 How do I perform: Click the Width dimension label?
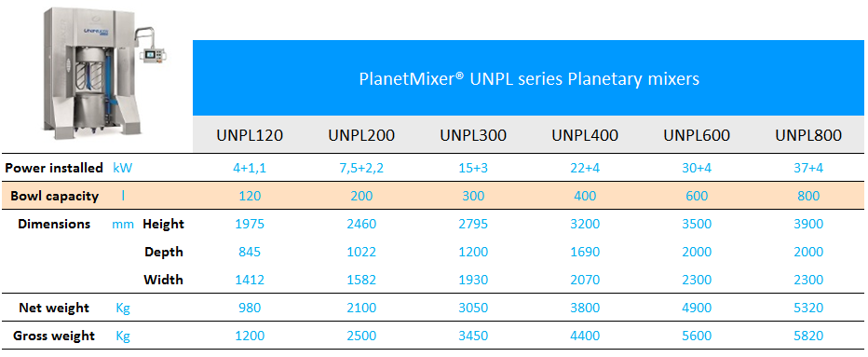coord(163,280)
